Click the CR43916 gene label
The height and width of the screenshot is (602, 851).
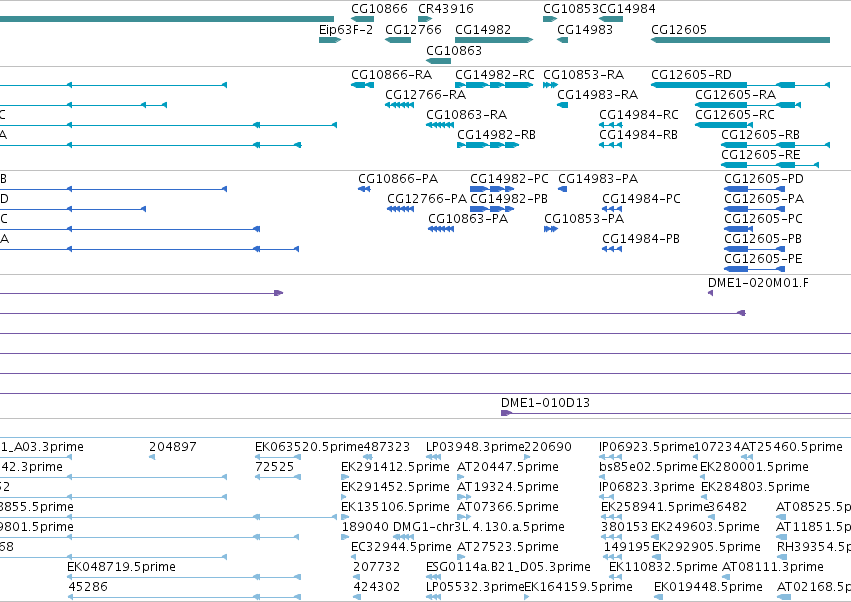pos(446,9)
